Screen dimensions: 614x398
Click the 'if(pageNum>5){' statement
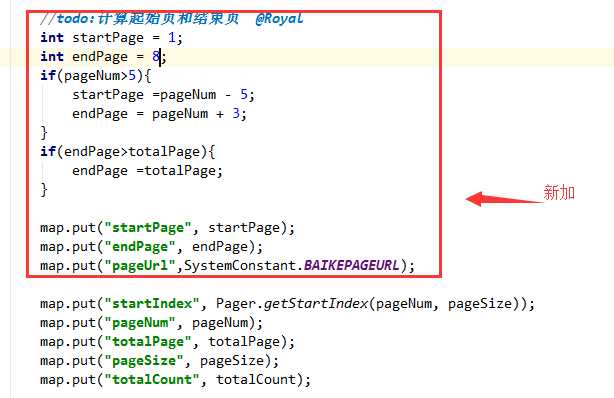click(96, 75)
